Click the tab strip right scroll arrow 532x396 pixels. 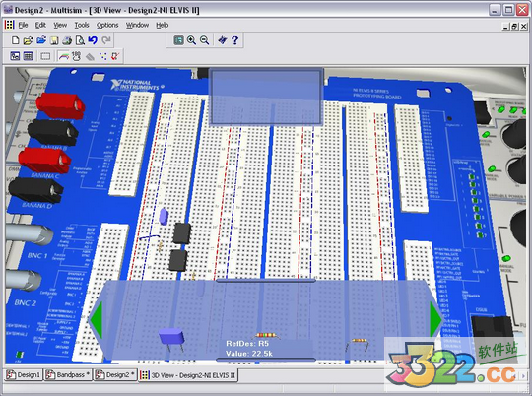tap(523, 375)
